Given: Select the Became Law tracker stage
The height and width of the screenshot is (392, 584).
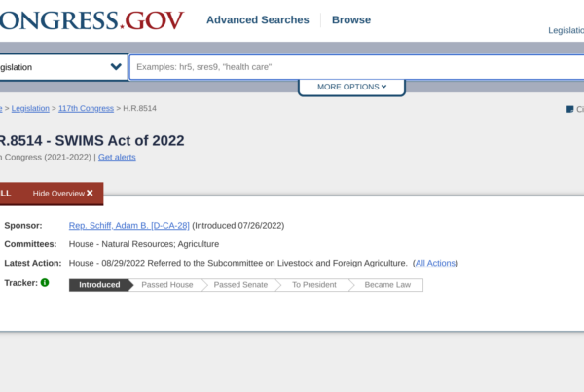Looking at the screenshot, I should click(387, 285).
